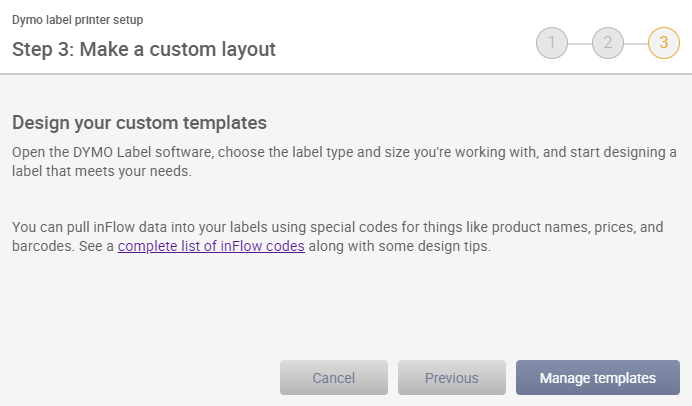Return to the first wizard step bubble
This screenshot has width=692, height=406.
click(x=552, y=43)
